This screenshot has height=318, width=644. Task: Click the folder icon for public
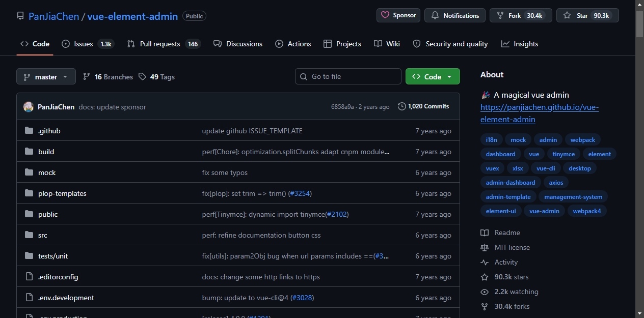[x=29, y=214]
